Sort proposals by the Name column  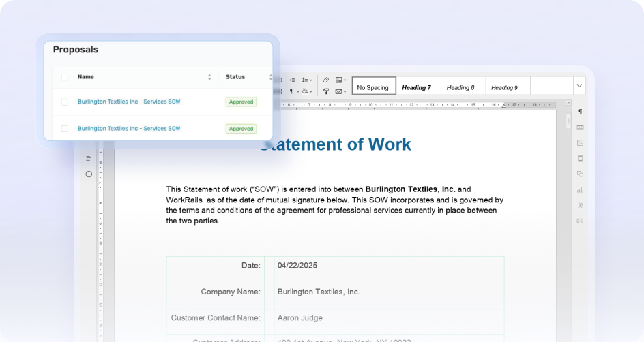coord(209,77)
